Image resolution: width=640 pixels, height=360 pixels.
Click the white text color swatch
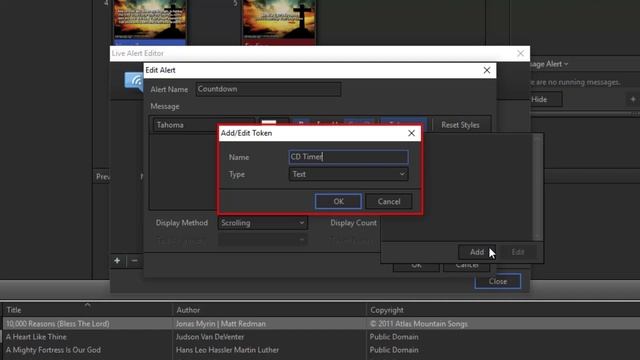269,123
